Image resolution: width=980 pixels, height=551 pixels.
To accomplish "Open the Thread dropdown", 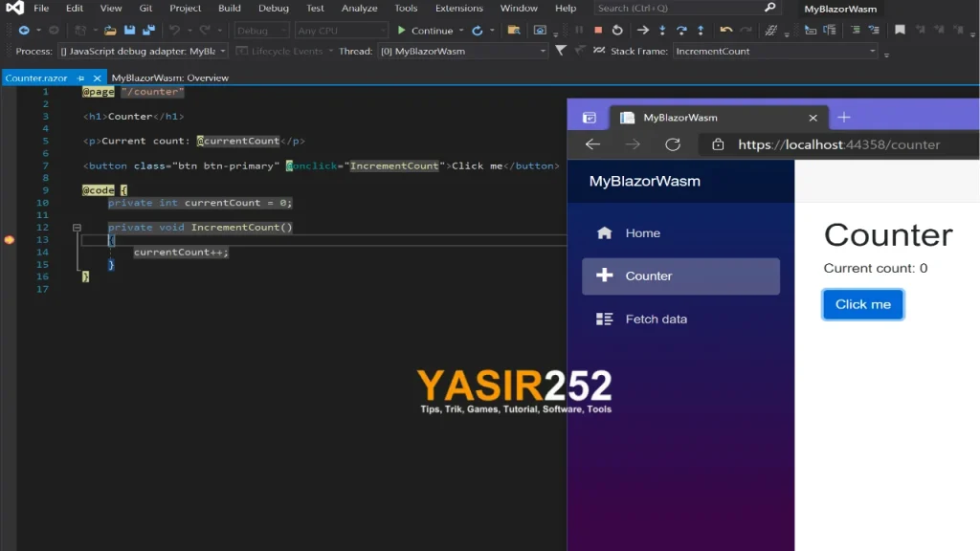I will (462, 52).
